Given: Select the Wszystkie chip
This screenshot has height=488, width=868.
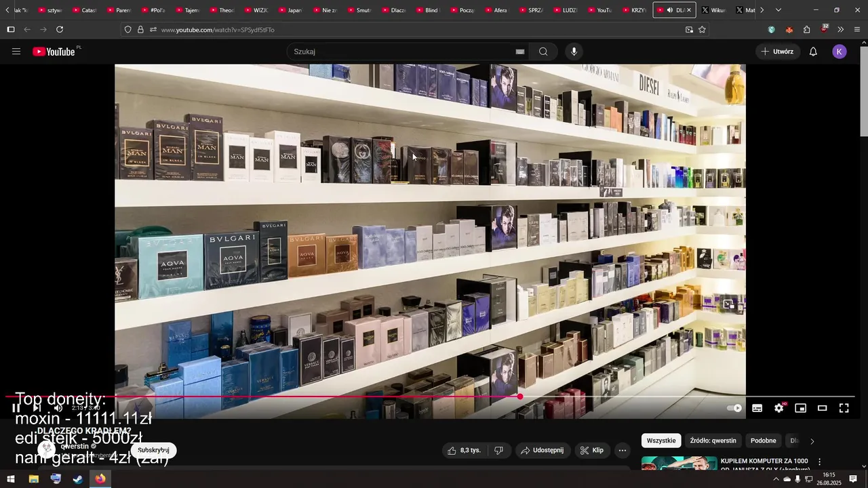Looking at the screenshot, I should [x=661, y=441].
